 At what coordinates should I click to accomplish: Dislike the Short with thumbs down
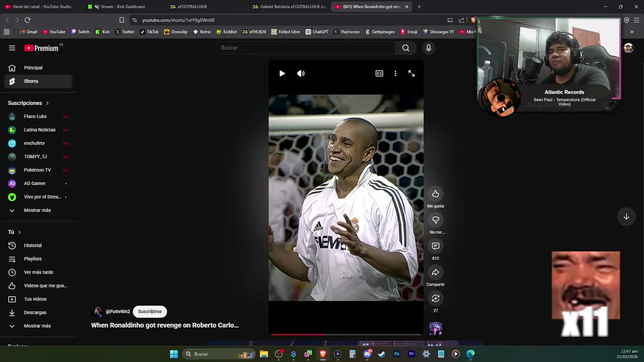[436, 220]
